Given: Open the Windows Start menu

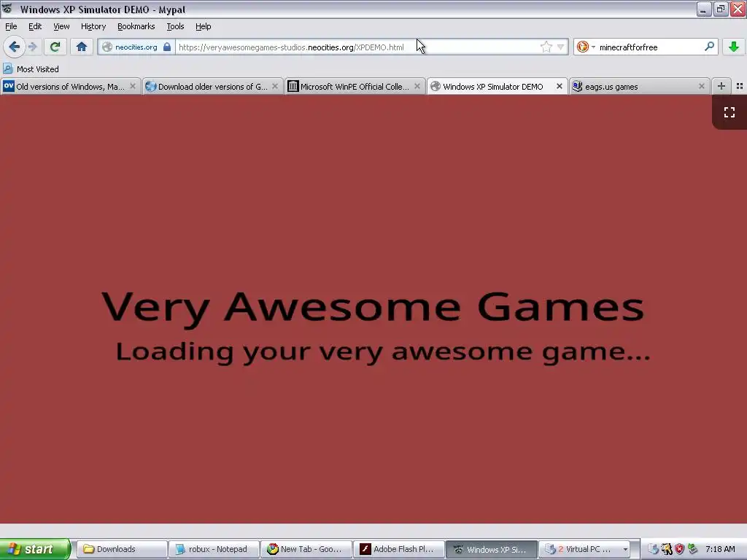Looking at the screenshot, I should pyautogui.click(x=35, y=549).
